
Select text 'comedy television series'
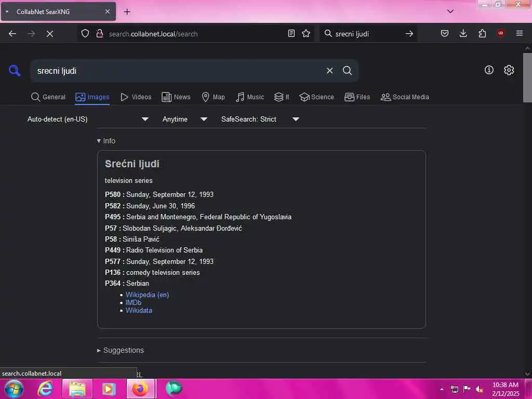pyautogui.click(x=163, y=272)
